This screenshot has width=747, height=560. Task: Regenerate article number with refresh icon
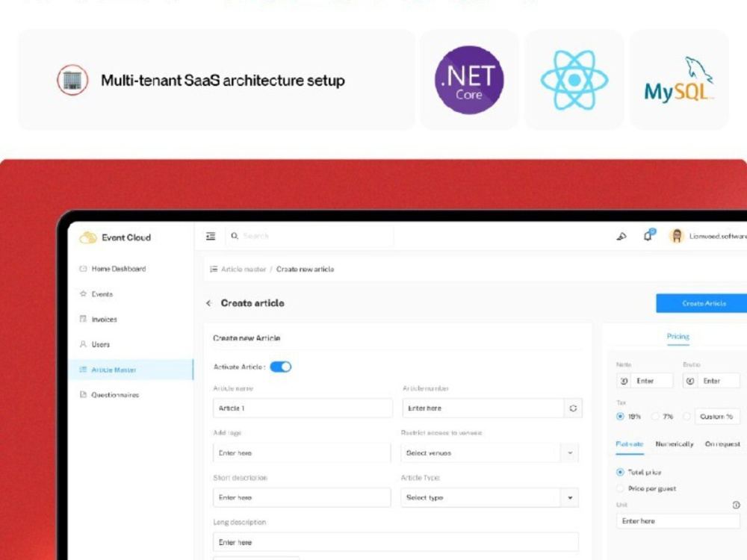coord(573,408)
